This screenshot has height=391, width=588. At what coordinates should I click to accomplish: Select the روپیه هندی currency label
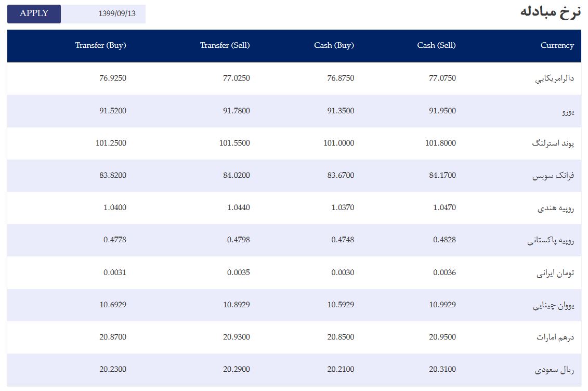coord(555,207)
